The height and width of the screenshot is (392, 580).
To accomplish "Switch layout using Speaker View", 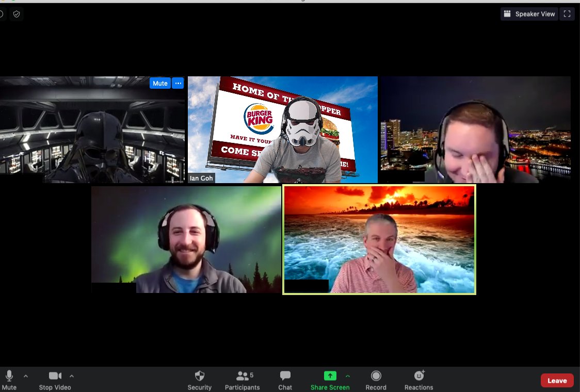I will pyautogui.click(x=529, y=14).
